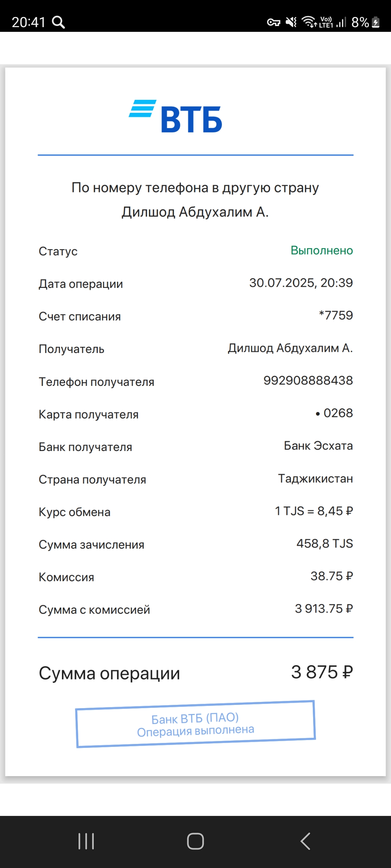
Task: Tap the operation date 30.07.2025, 20:39
Action: coord(301,283)
